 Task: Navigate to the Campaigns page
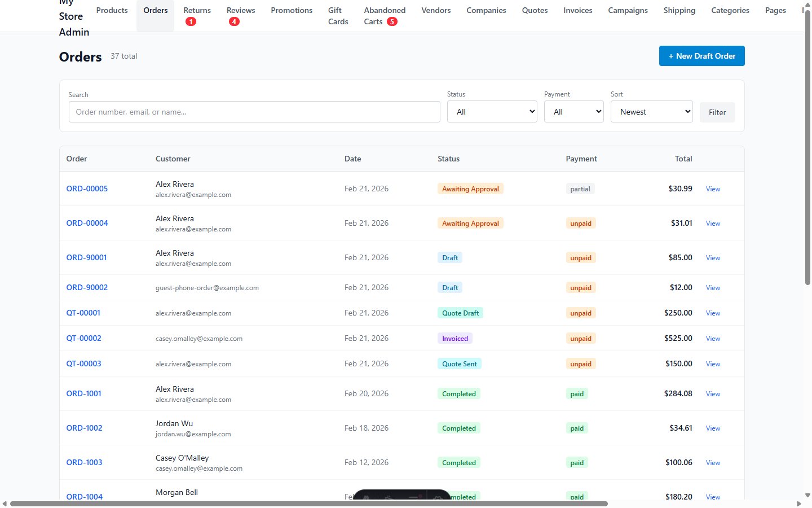tap(628, 10)
